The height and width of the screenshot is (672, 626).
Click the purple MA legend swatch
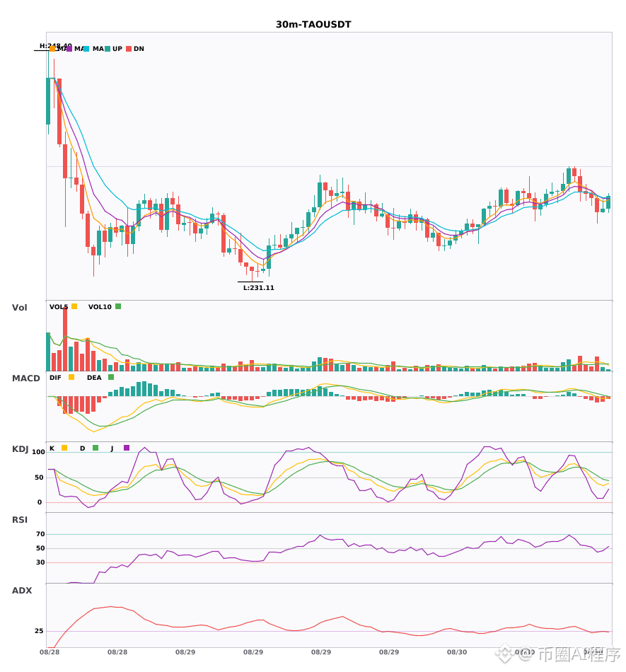[x=69, y=49]
